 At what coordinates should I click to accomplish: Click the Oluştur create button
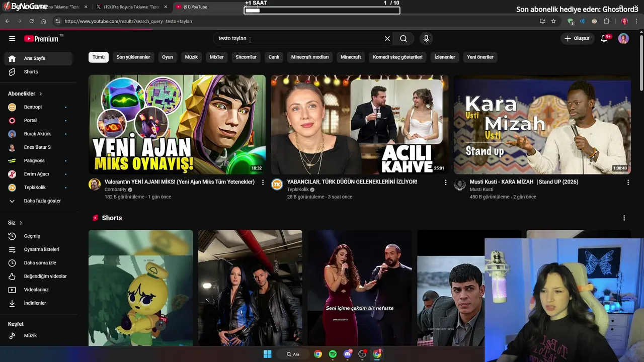(x=577, y=39)
